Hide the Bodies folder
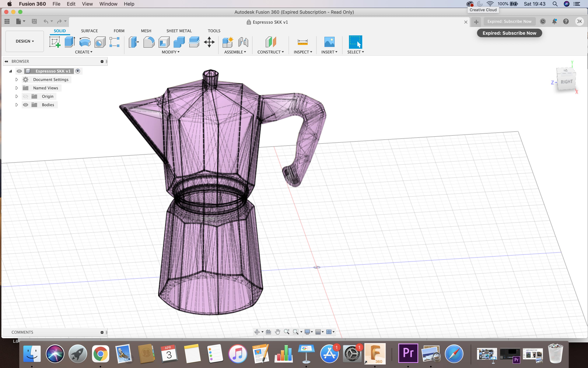This screenshot has height=368, width=588. pyautogui.click(x=26, y=105)
